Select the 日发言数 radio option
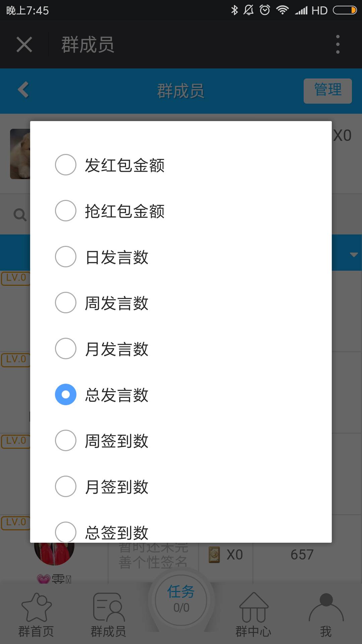 (66, 257)
